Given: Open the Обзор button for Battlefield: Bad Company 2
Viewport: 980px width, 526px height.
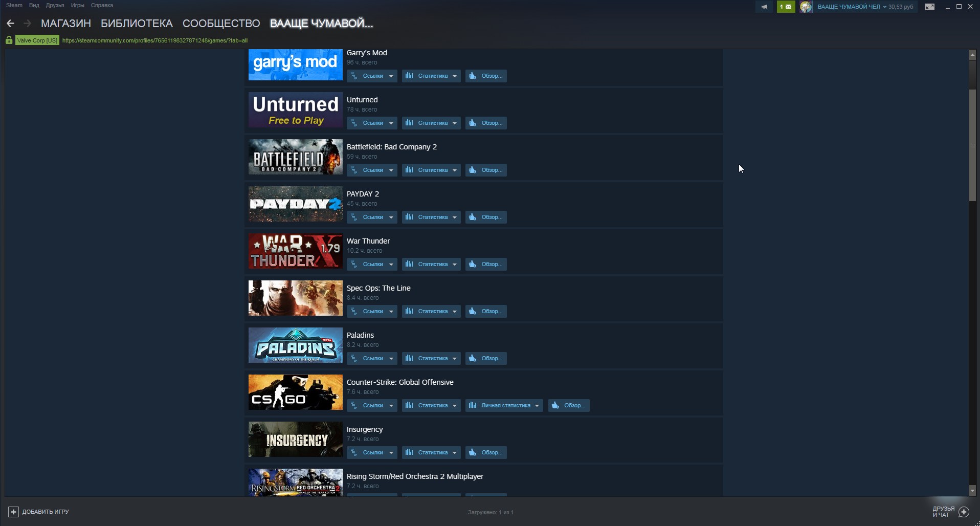Looking at the screenshot, I should pos(486,170).
